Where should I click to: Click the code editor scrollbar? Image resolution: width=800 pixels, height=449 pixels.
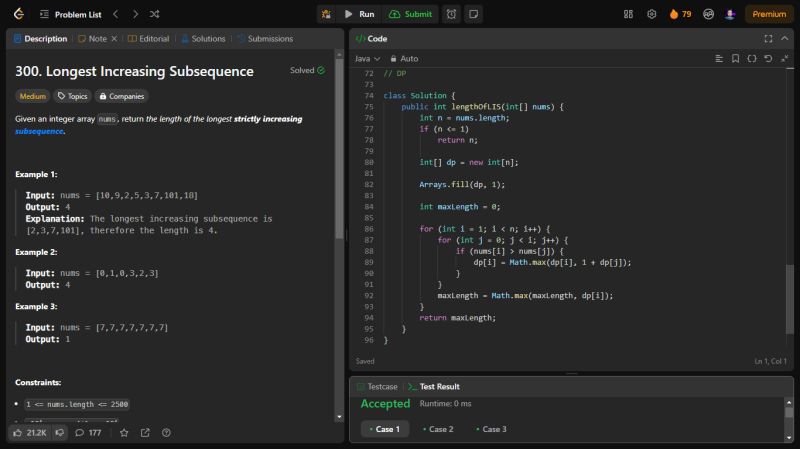pos(790,300)
